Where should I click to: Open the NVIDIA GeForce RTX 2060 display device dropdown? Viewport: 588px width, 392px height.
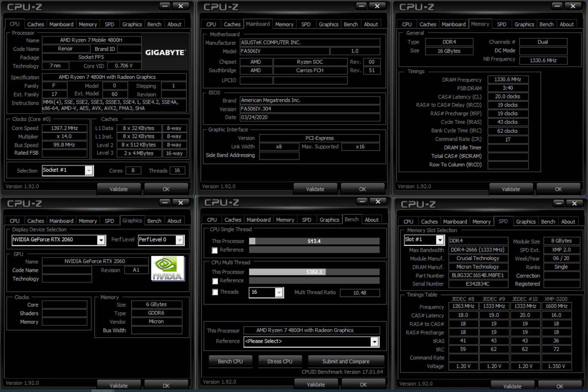[101, 240]
